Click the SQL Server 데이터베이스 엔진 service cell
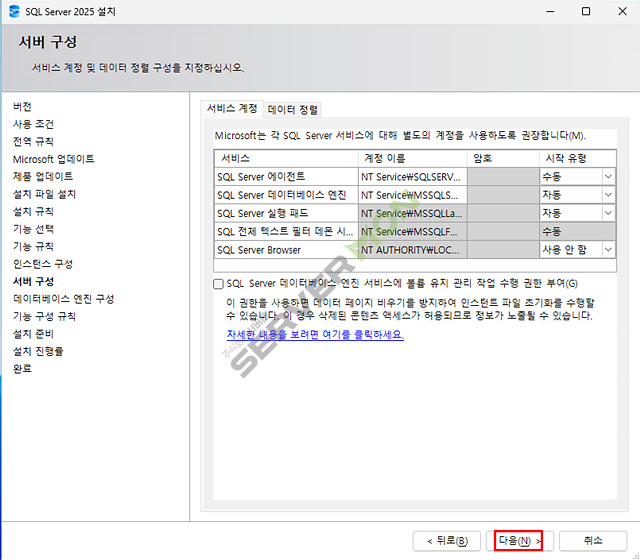640x560 pixels. (286, 195)
